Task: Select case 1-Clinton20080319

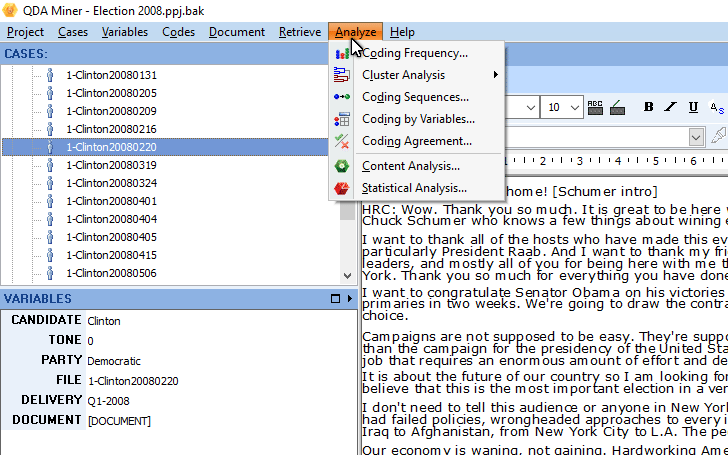Action: coord(111,165)
